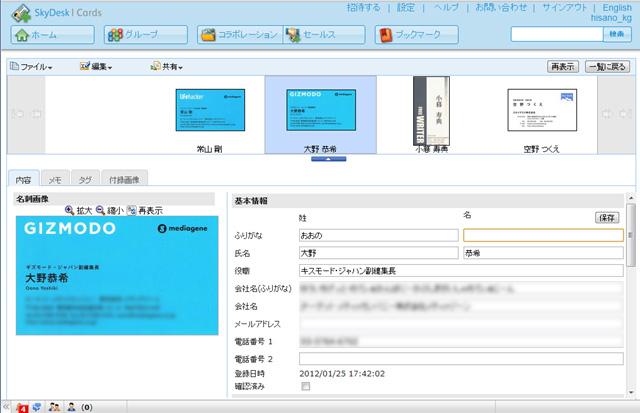Collapse the card carousel panel
This screenshot has height=413, width=640.
pos(329,159)
